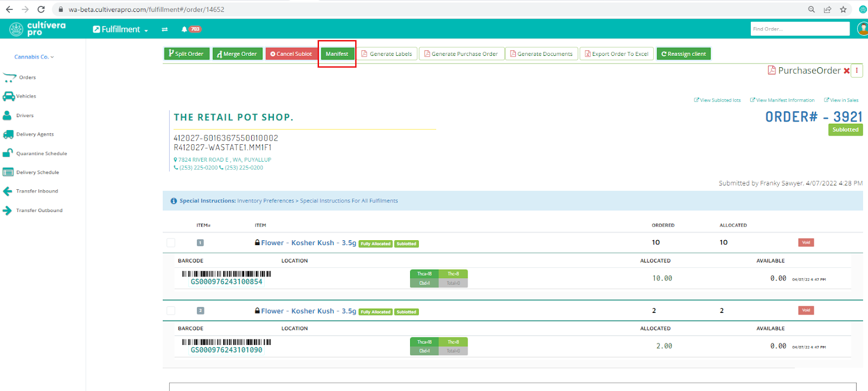Click the Split Order button
868x391 pixels.
187,54
